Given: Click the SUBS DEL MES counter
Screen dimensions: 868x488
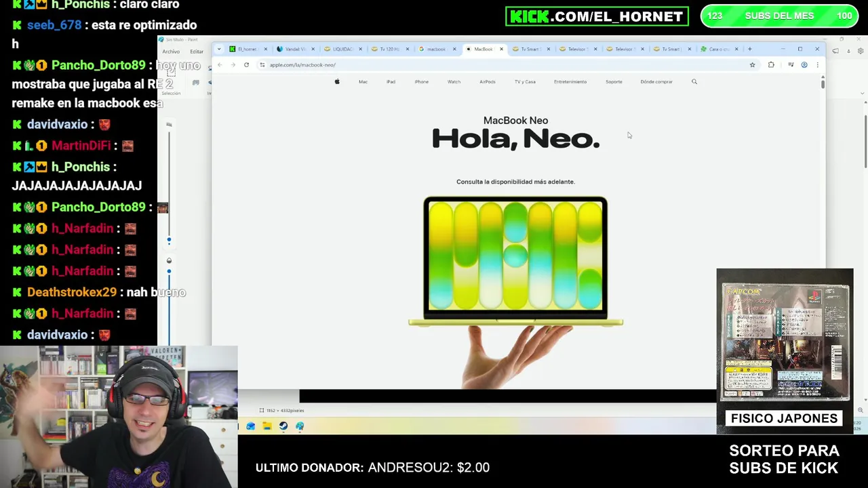Looking at the screenshot, I should (779, 16).
